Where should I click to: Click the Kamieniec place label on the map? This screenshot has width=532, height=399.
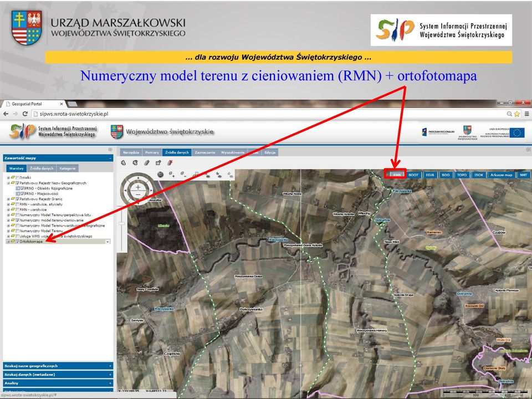click(x=434, y=232)
